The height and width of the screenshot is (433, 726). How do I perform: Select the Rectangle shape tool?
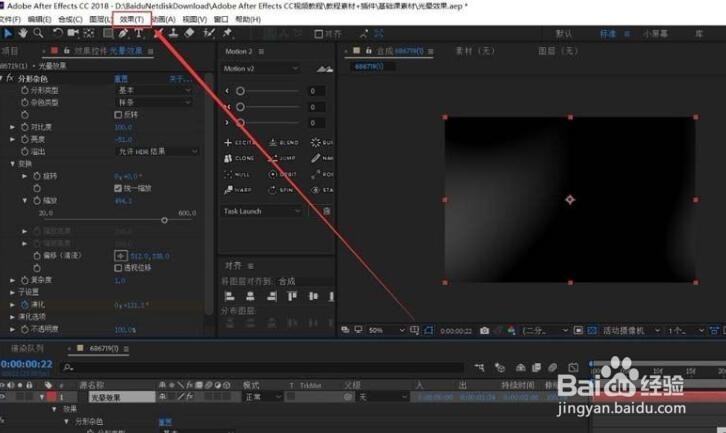point(108,33)
